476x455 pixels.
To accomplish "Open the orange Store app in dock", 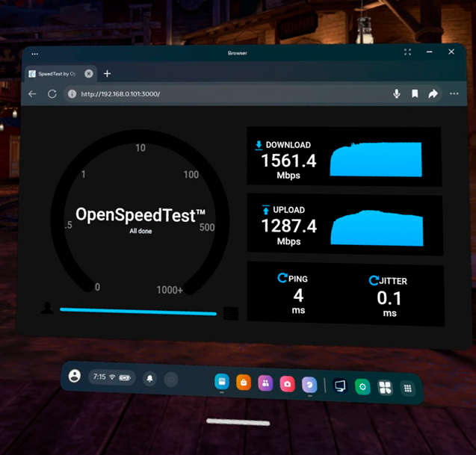I will tap(244, 382).
